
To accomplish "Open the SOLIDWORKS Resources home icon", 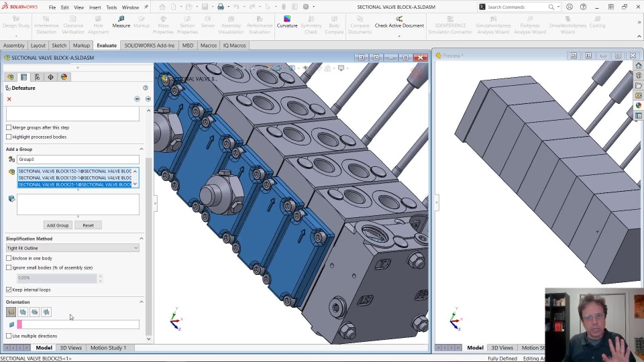I will tap(639, 66).
